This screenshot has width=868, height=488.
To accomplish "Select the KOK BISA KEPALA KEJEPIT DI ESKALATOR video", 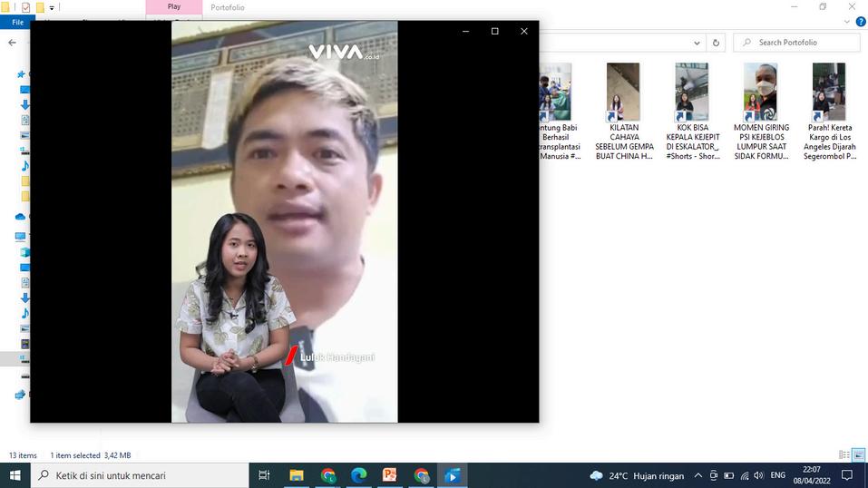I will [x=693, y=112].
